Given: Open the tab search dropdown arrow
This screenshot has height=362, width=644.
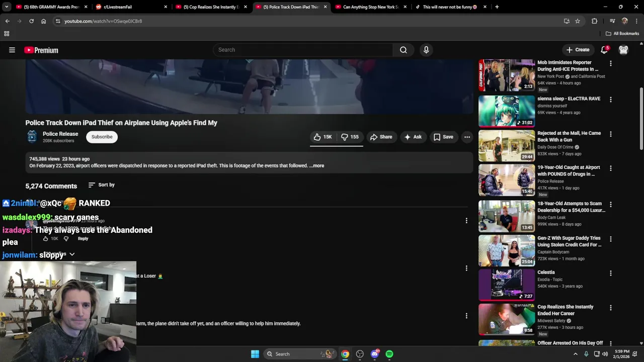Looking at the screenshot, I should tap(6, 7).
